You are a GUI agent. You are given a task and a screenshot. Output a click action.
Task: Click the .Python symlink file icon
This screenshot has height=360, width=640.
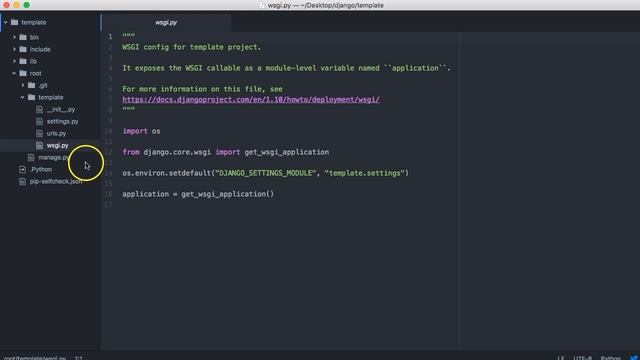coord(22,169)
